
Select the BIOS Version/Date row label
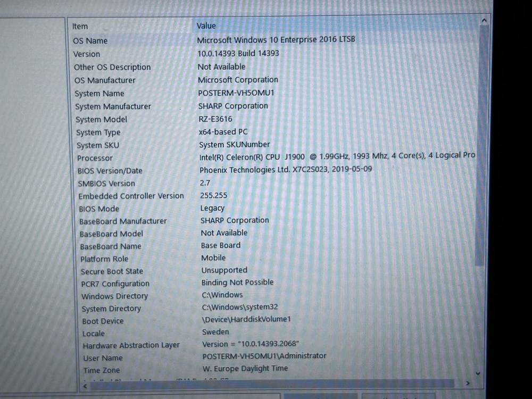click(110, 171)
